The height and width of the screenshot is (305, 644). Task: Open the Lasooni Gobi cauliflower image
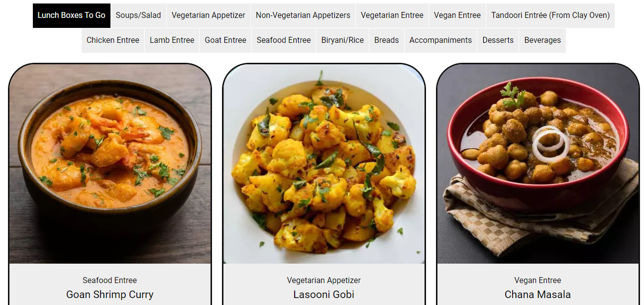point(324,164)
